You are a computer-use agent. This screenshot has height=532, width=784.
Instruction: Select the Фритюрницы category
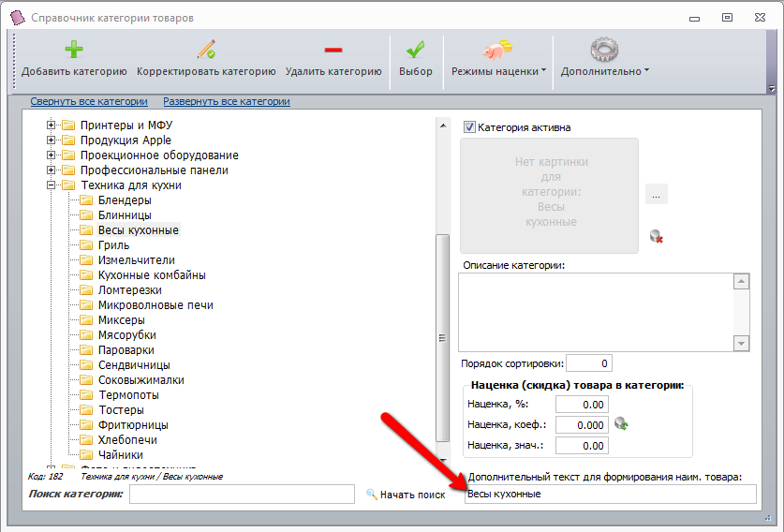pos(133,425)
